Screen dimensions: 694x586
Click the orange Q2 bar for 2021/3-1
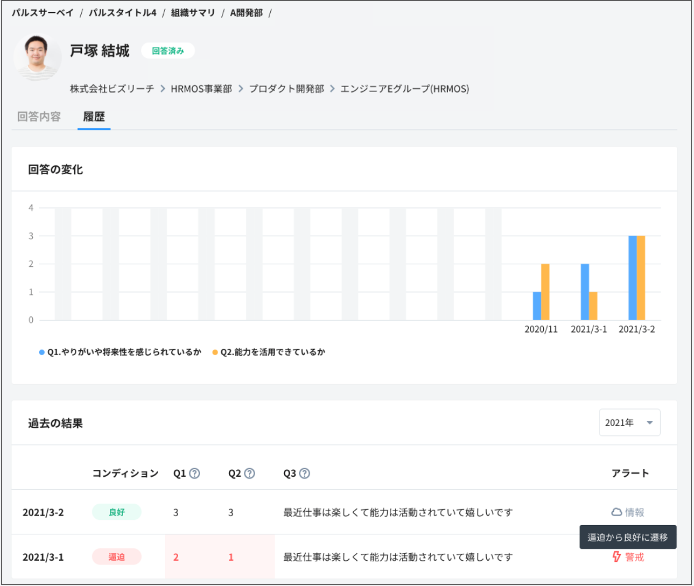[593, 306]
